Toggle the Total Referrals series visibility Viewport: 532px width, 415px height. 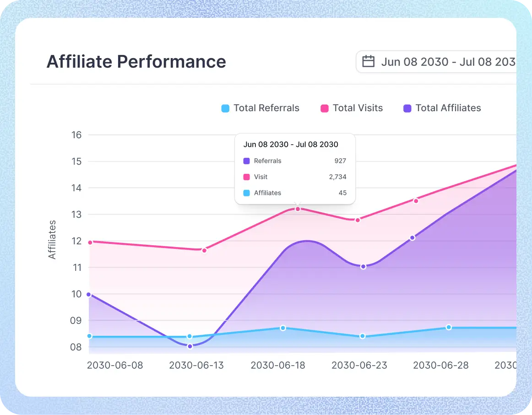[266, 108]
